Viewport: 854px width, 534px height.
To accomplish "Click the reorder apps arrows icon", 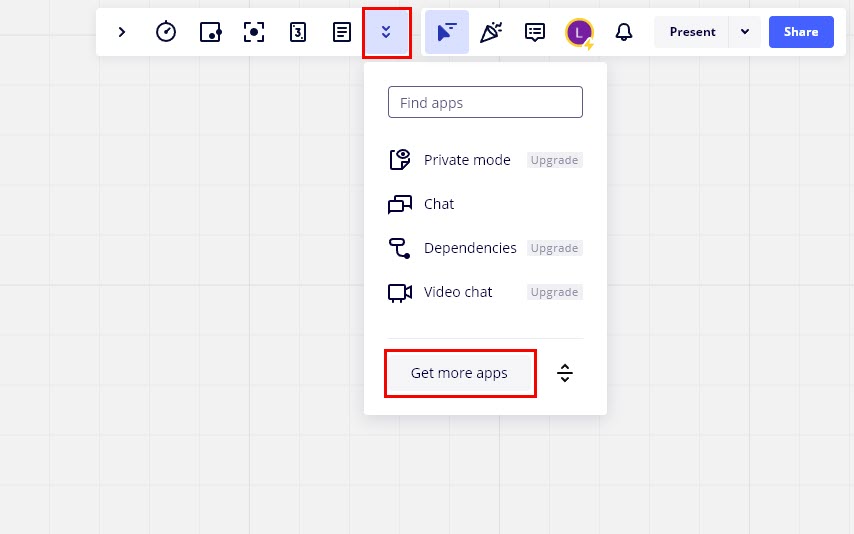I will pyautogui.click(x=565, y=373).
